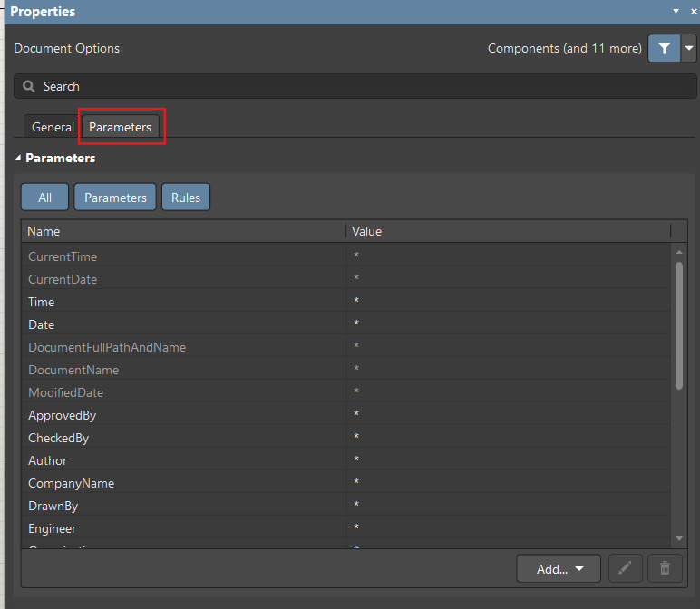Click the parameter list scrollbar thumb
The height and width of the screenshot is (609, 700).
tap(679, 326)
